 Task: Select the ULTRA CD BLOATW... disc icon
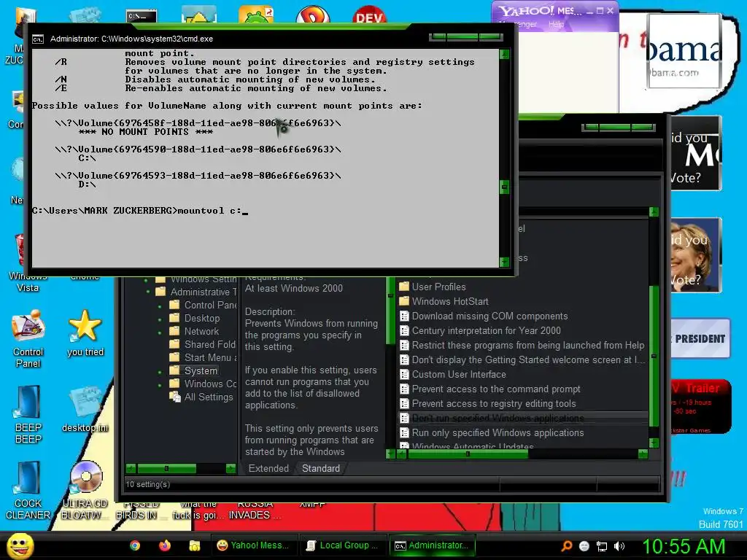(85, 491)
